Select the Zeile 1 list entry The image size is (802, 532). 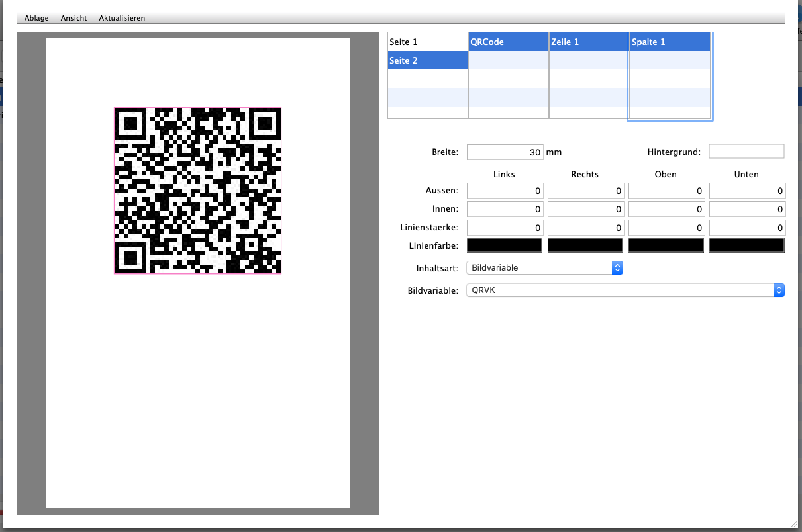589,42
